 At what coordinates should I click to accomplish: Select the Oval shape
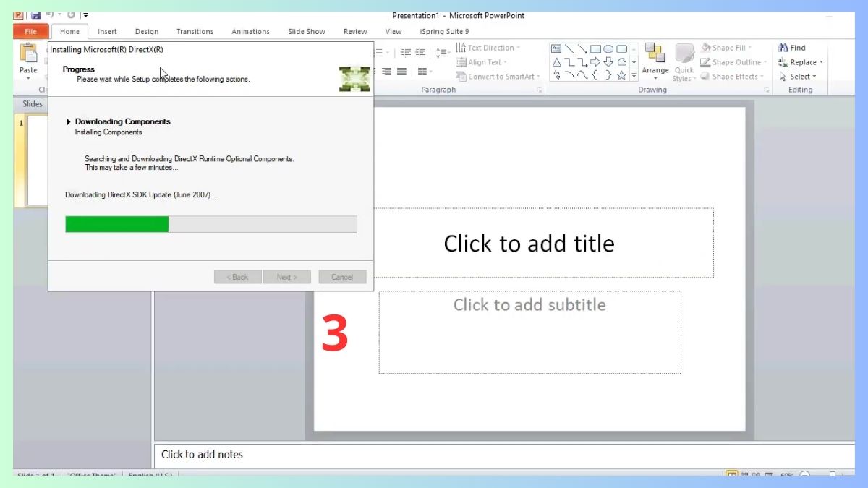608,49
